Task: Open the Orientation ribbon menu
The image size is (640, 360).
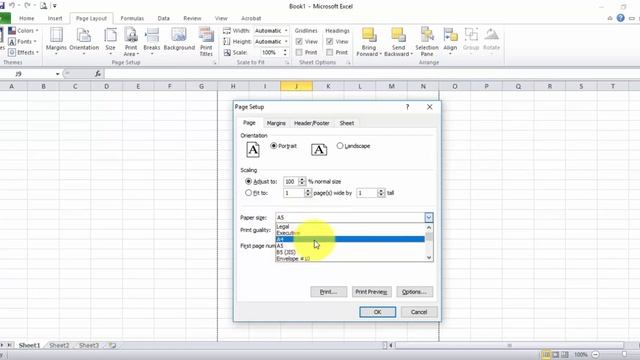Action: 84,41
